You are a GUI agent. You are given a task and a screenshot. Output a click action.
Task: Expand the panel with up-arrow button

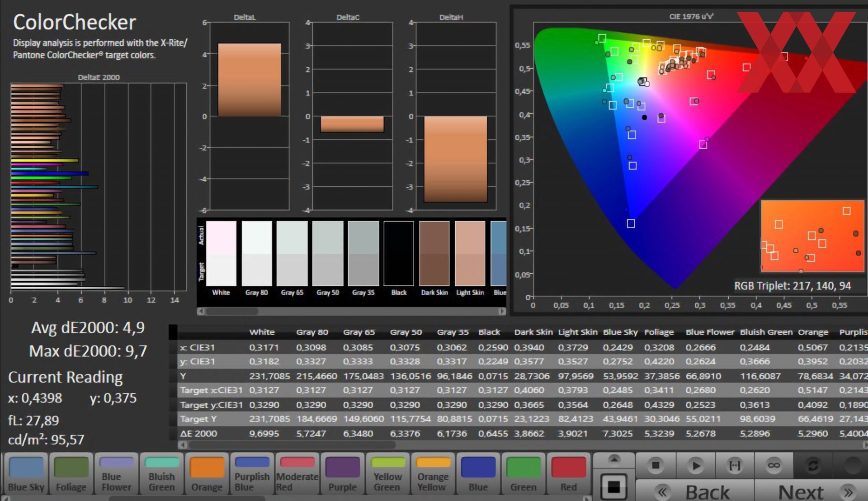614,460
